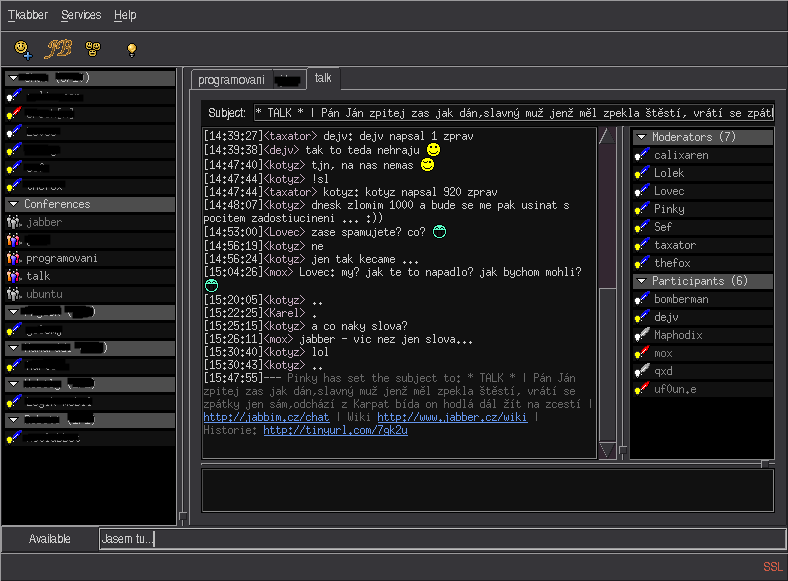Click the red status icon next to mox

click(x=642, y=353)
